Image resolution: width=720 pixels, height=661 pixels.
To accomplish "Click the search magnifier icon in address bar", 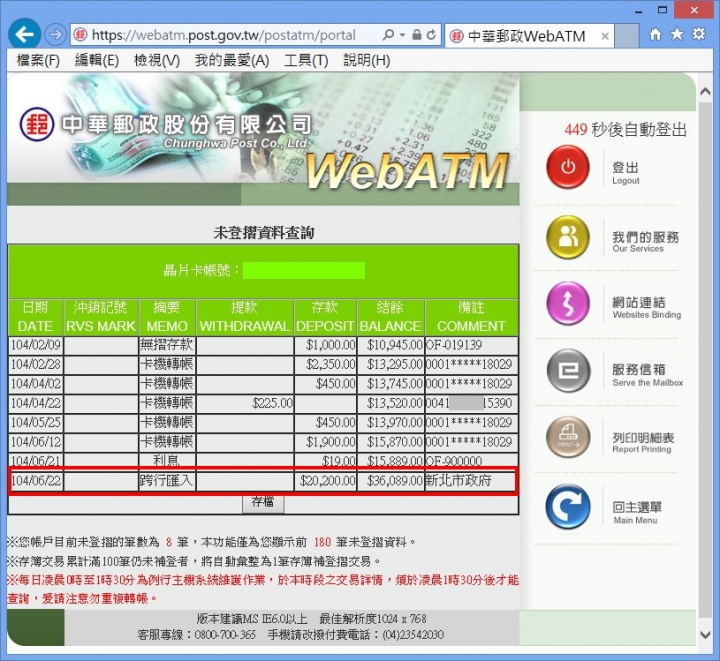I will pyautogui.click(x=388, y=34).
